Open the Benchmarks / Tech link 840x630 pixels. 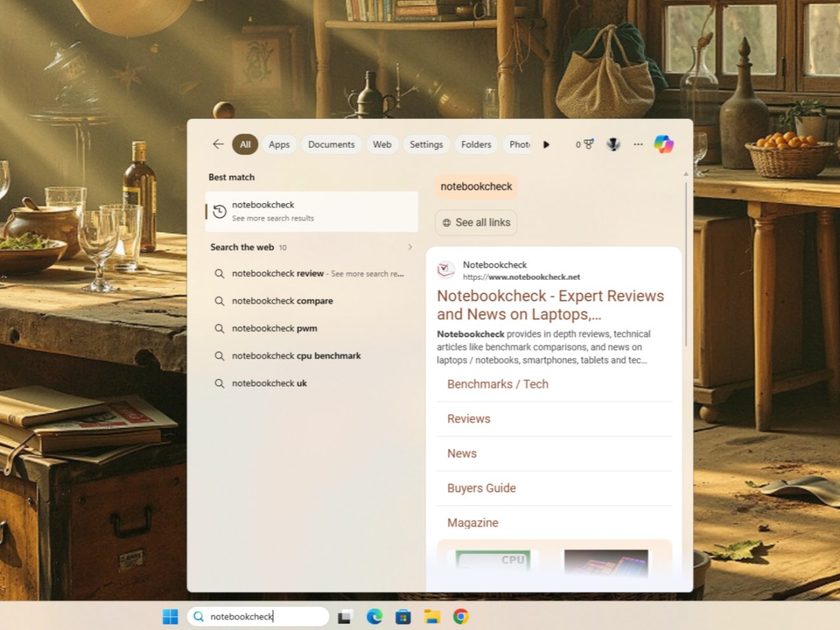(x=498, y=384)
